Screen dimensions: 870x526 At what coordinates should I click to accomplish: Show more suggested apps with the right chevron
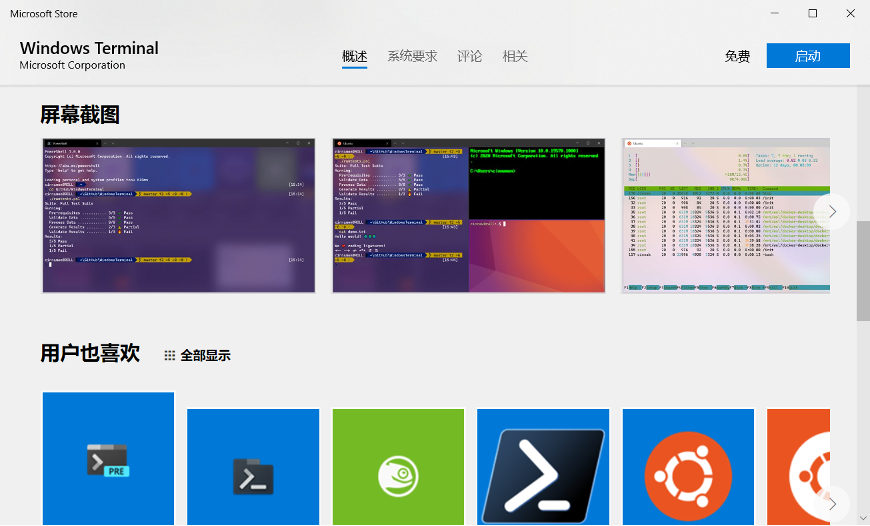[x=832, y=504]
